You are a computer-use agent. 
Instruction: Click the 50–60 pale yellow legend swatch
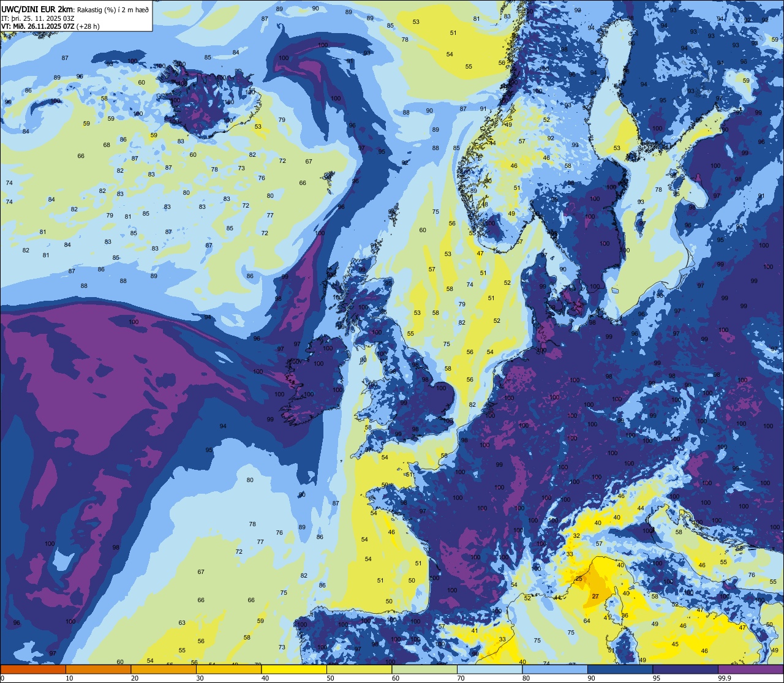359,669
